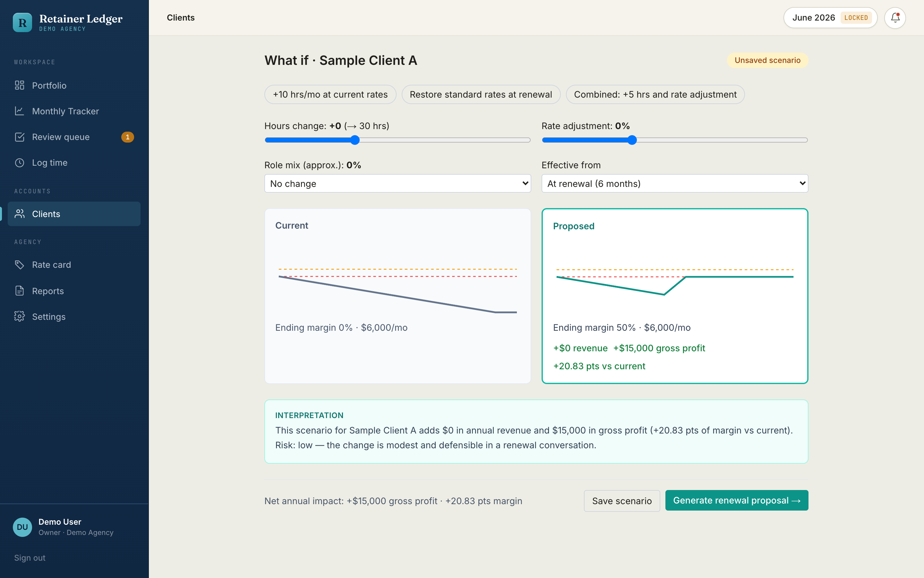Viewport: 924px width, 578px height.
Task: Click the Log time clock icon
Action: [x=20, y=162]
